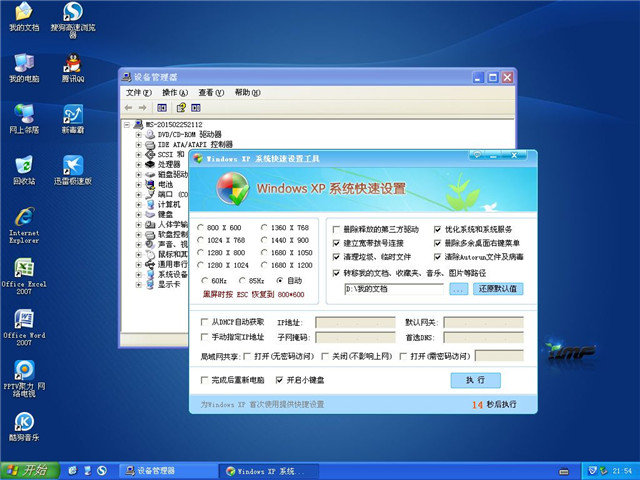Expand the keyboard node
This screenshot has width=640, height=480.
pyautogui.click(x=138, y=214)
